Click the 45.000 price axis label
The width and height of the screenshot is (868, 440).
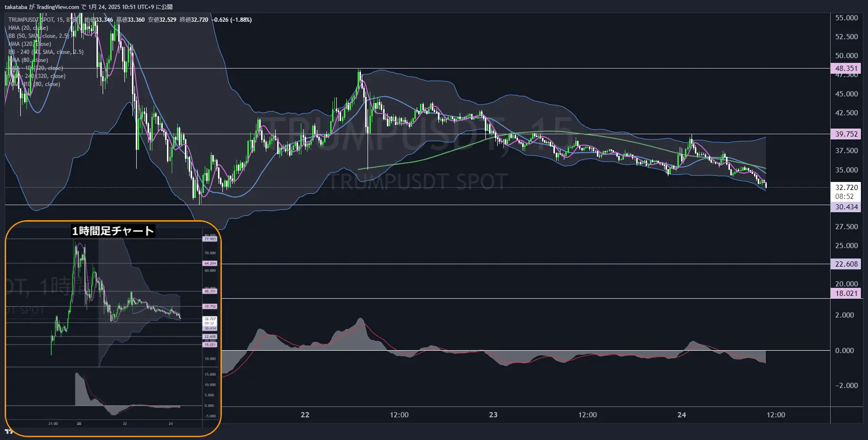(x=846, y=94)
